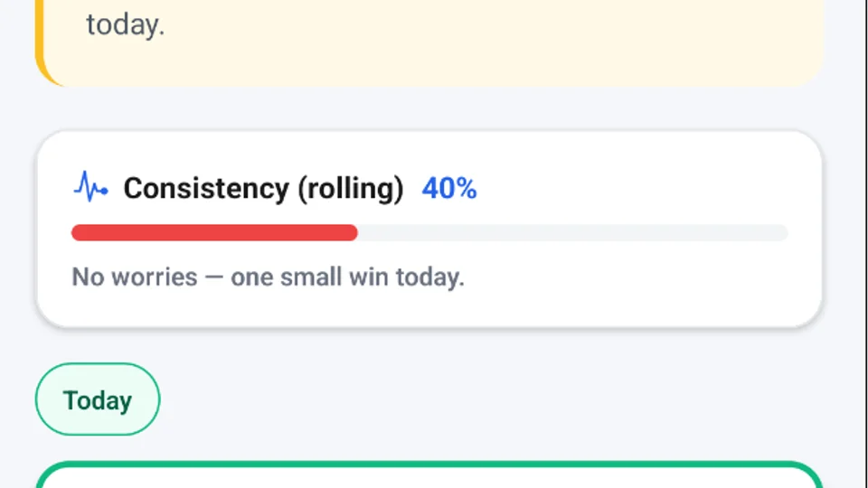Click the yellow left accent edge of the banner
The width and height of the screenshot is (868, 488).
pyautogui.click(x=40, y=45)
